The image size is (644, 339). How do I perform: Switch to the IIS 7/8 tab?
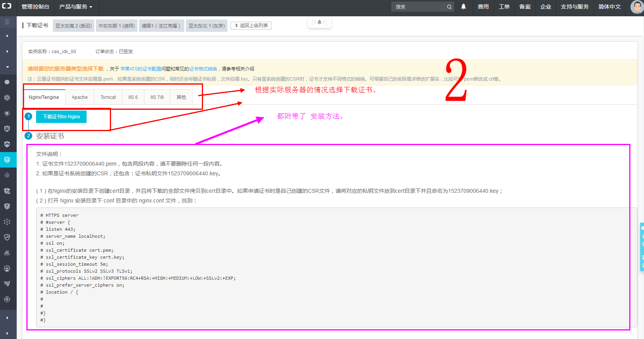[157, 97]
